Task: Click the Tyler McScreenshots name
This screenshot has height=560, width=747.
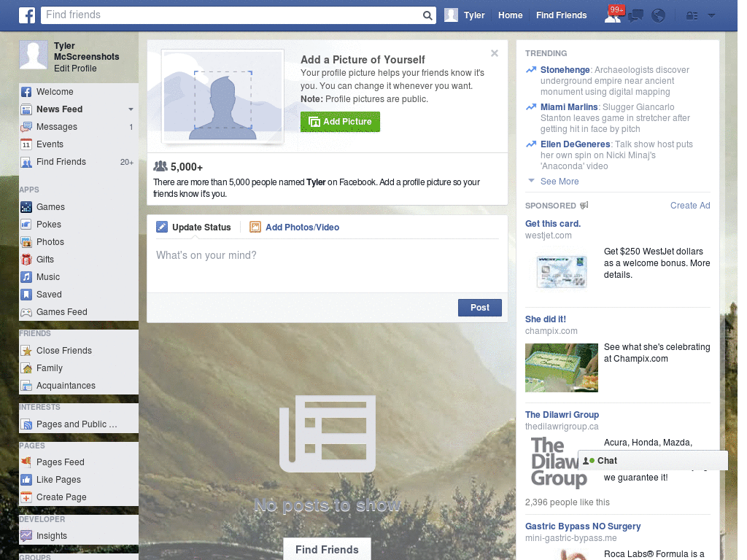Action: [x=86, y=52]
